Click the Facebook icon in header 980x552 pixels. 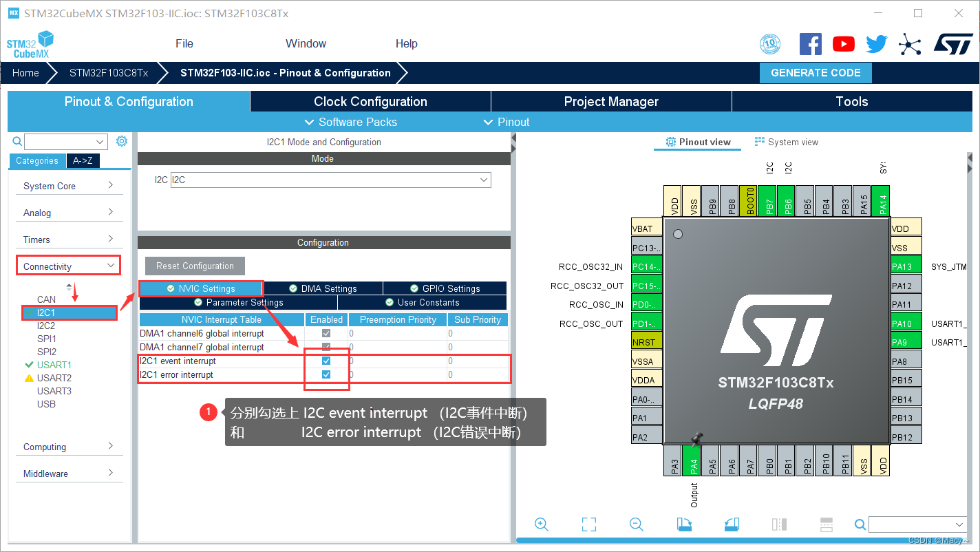tap(810, 44)
